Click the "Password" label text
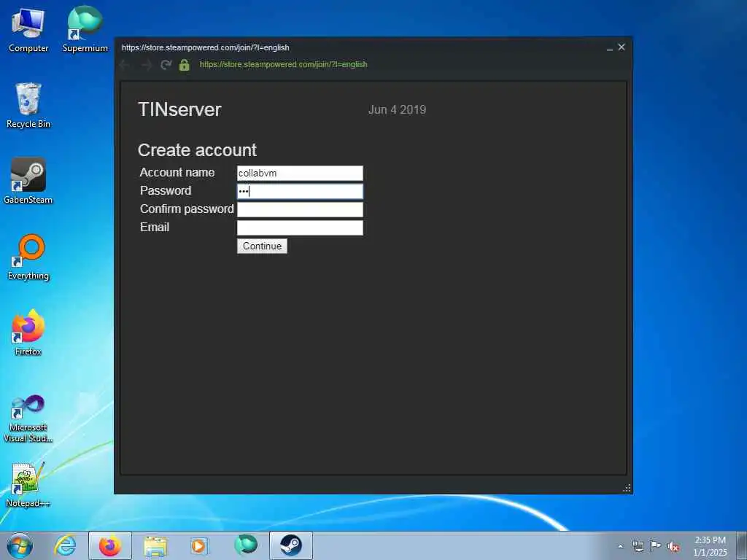The width and height of the screenshot is (747, 560). [x=166, y=190]
